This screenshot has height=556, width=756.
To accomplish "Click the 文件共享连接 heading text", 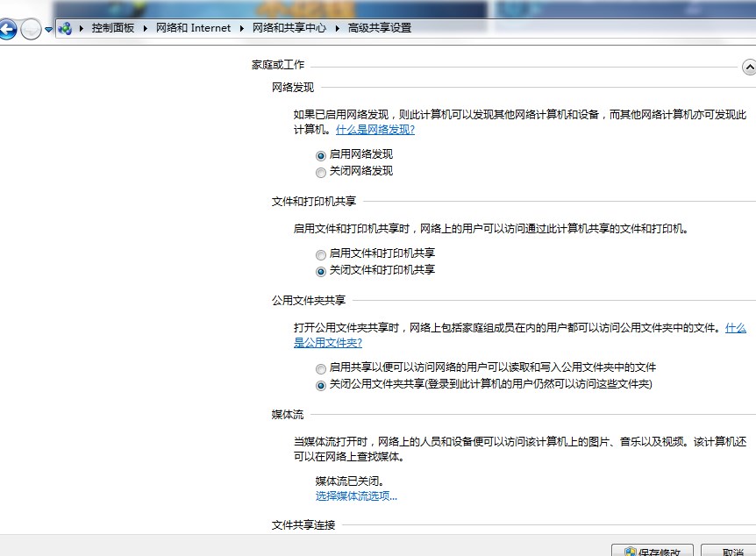I will (303, 524).
